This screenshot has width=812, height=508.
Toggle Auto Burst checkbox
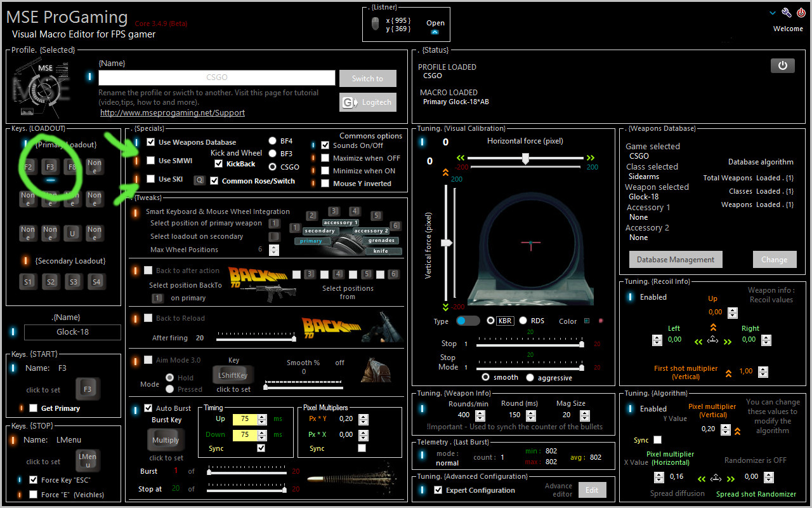click(148, 408)
